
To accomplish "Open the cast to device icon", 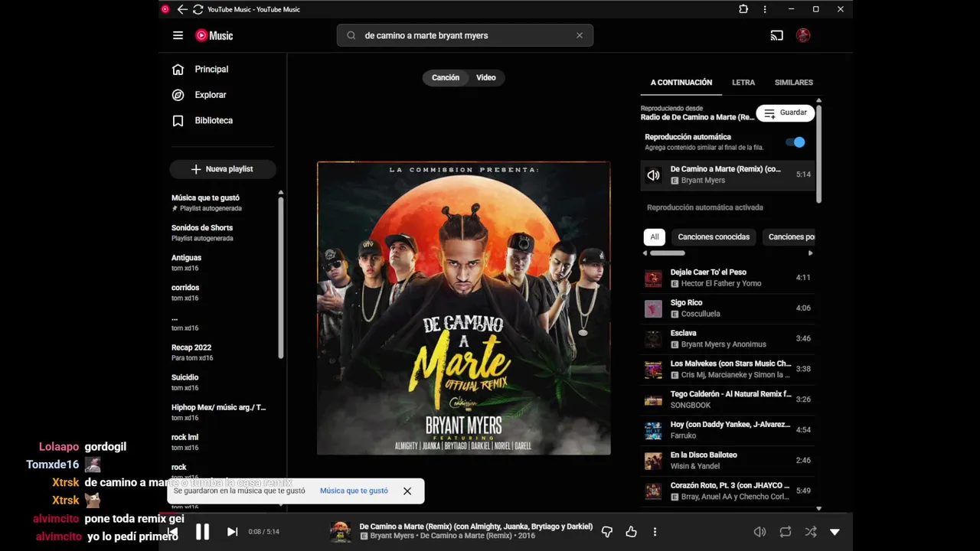I will (x=776, y=35).
